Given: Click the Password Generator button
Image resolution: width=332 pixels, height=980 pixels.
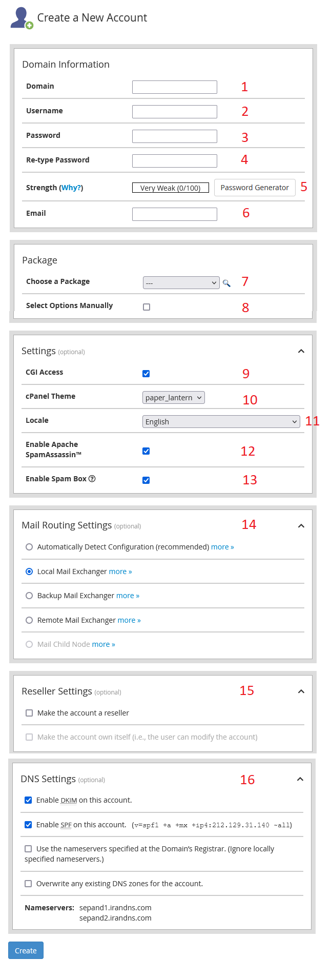Looking at the screenshot, I should [255, 188].
